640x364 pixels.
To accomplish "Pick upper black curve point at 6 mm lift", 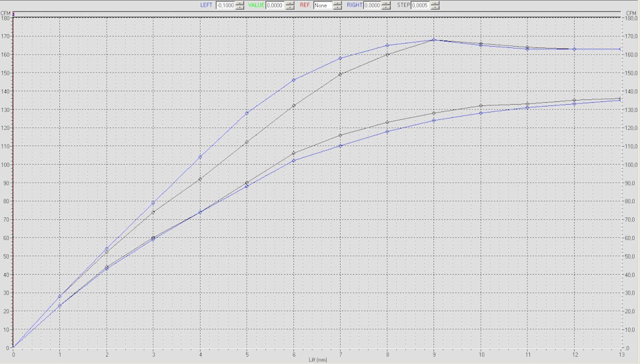I will coord(293,105).
